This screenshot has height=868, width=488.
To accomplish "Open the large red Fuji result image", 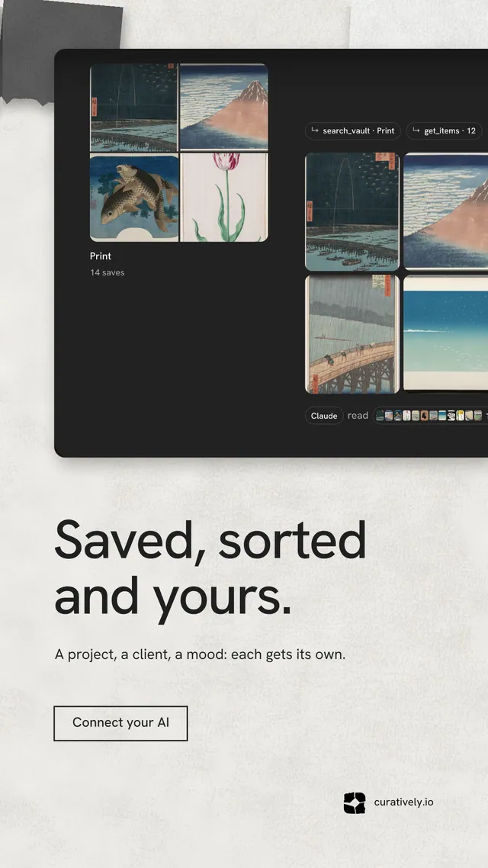I will pos(446,211).
